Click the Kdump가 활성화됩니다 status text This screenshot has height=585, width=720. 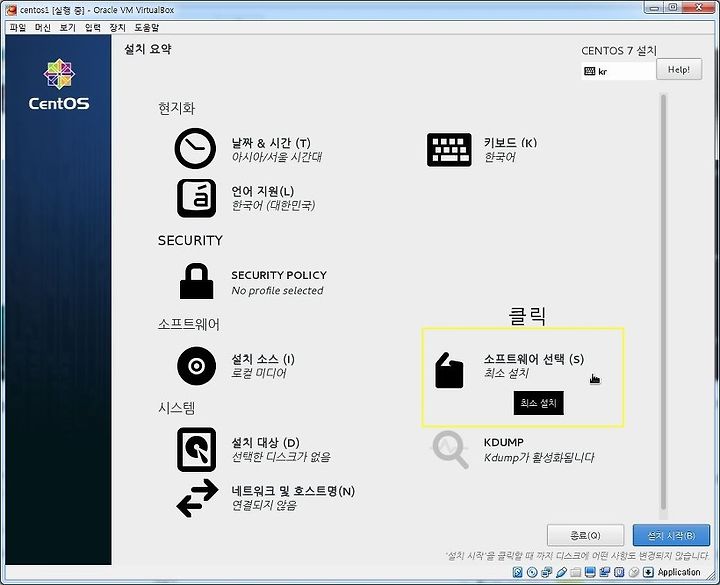point(539,457)
